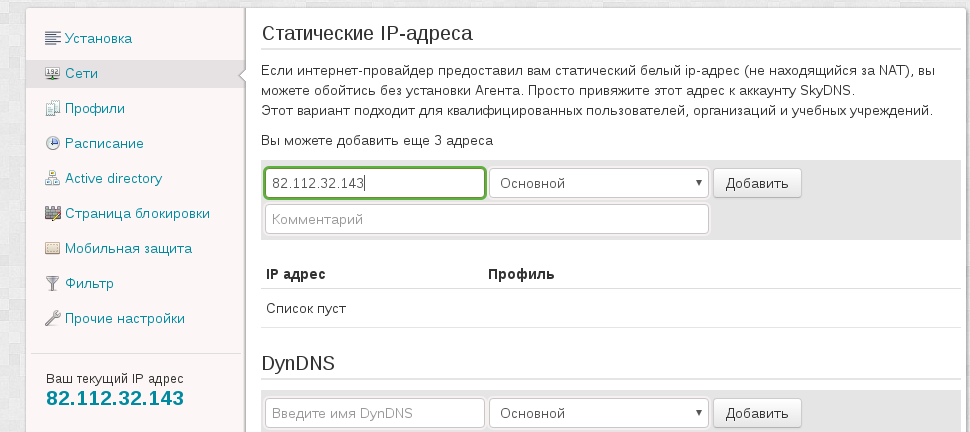Click the Фильтр funnel icon
The width and height of the screenshot is (970, 432).
pos(53,283)
